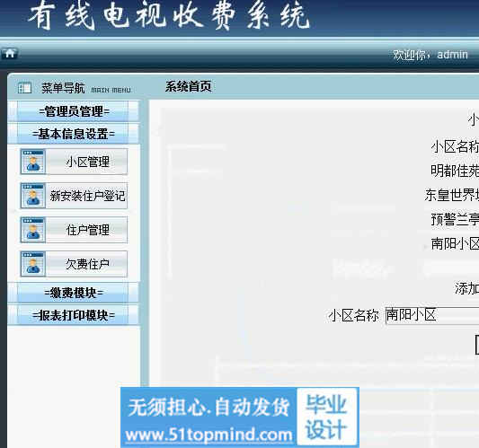Select the 欠费住户 menu entry
Image resolution: width=479 pixels, height=448 pixels.
(87, 264)
